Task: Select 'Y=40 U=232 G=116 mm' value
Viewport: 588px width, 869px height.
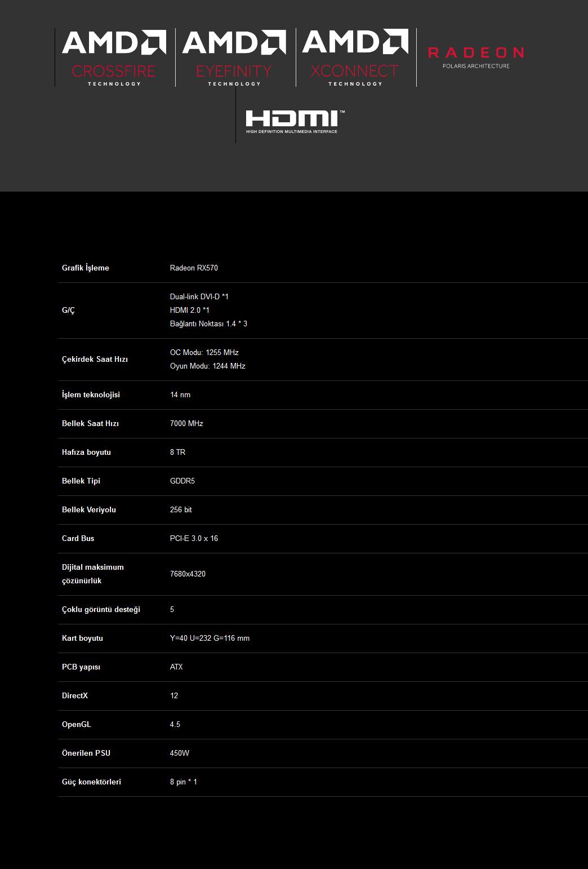Action: tap(210, 638)
